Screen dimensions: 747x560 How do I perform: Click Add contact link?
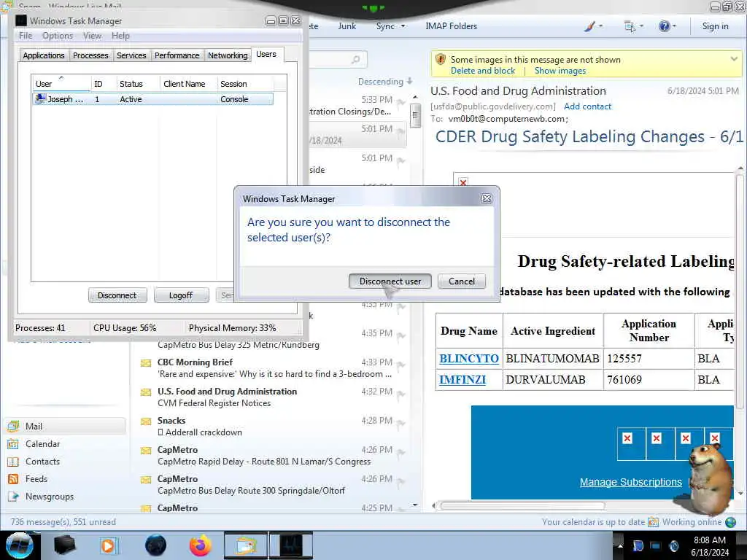[587, 106]
